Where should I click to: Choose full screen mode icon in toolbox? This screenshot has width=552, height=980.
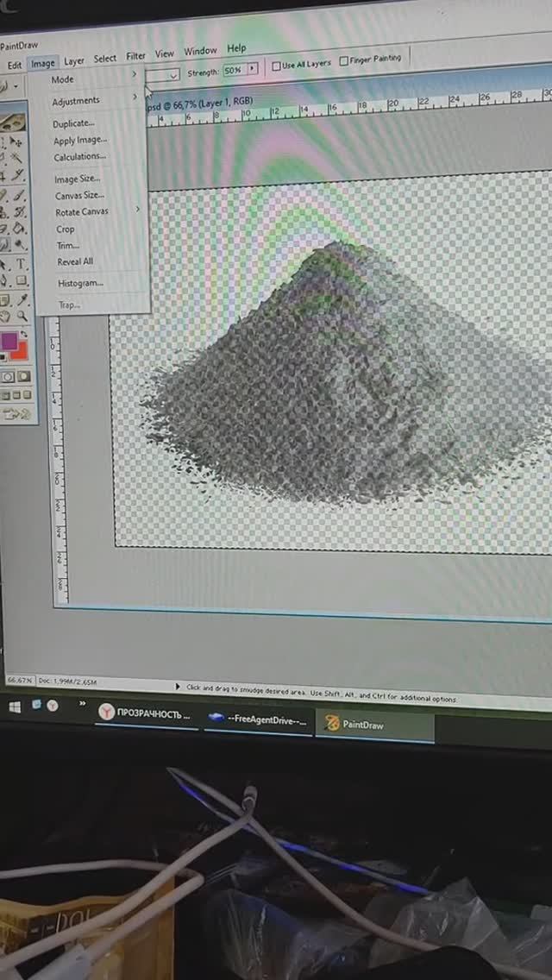tap(27, 394)
